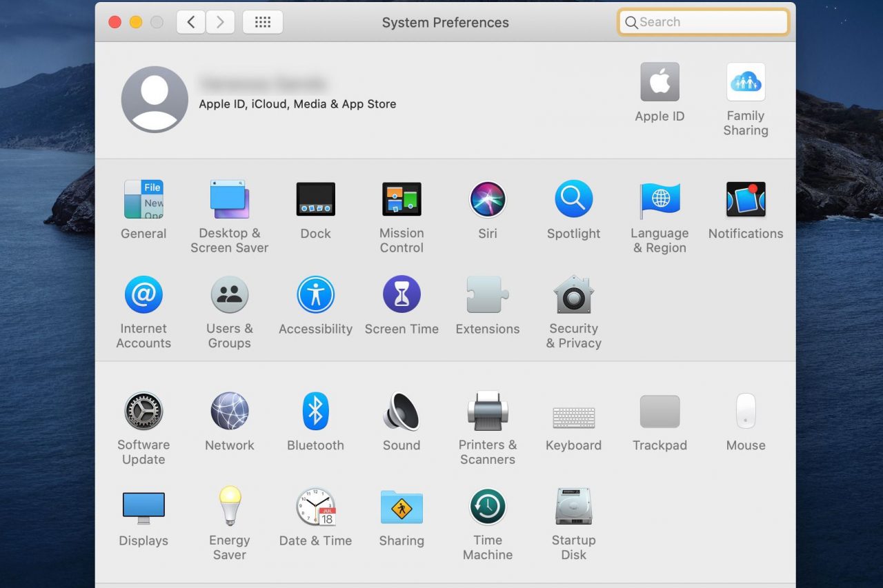Select the Family Sharing icon
This screenshot has height=588, width=883.
click(746, 81)
